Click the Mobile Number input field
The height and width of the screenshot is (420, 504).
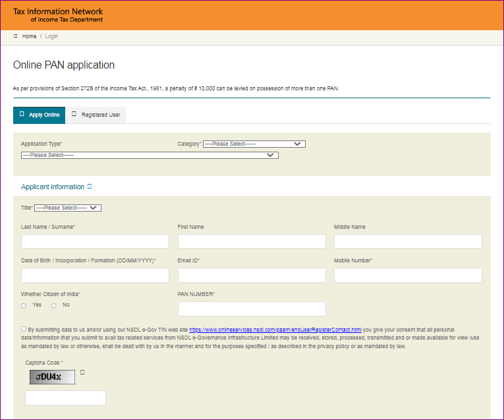click(408, 275)
